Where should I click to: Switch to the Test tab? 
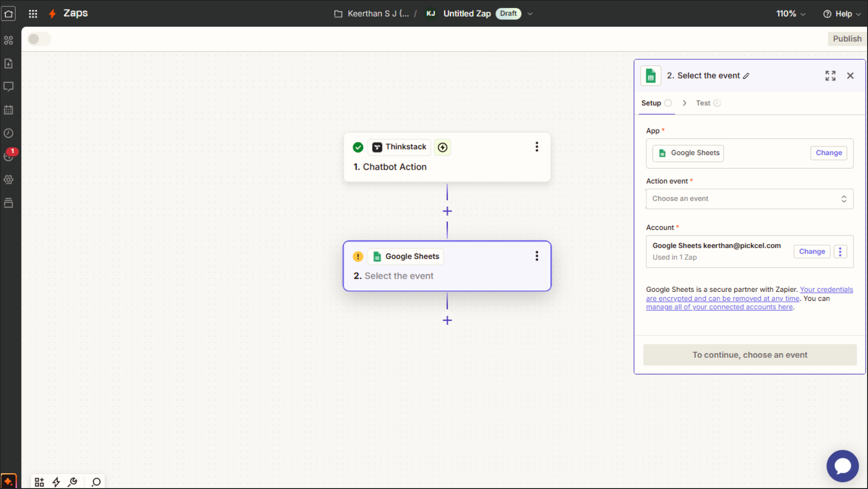click(708, 103)
